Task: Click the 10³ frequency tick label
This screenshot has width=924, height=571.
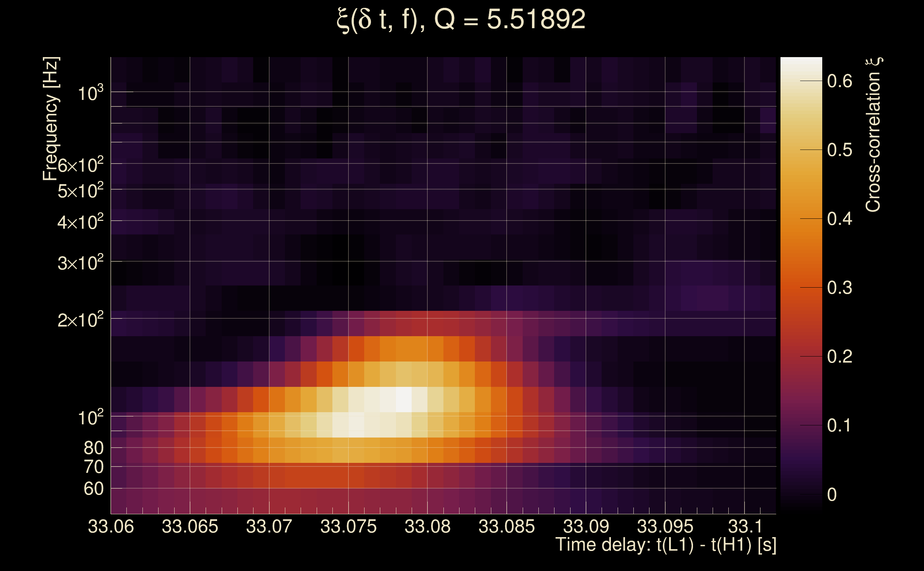Action: (x=90, y=93)
